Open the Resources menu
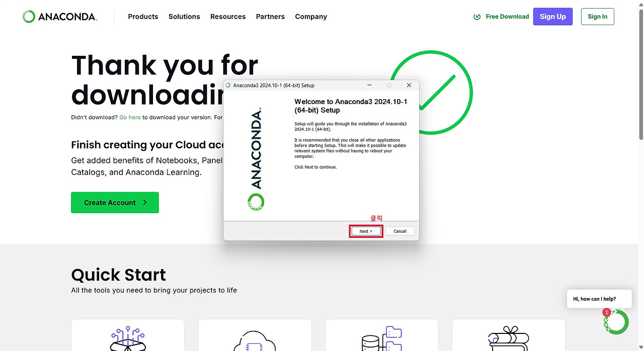Image resolution: width=644 pixels, height=351 pixels. pos(228,17)
